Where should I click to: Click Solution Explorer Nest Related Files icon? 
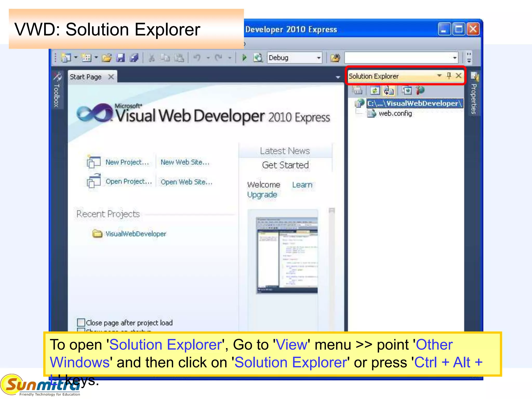389,90
